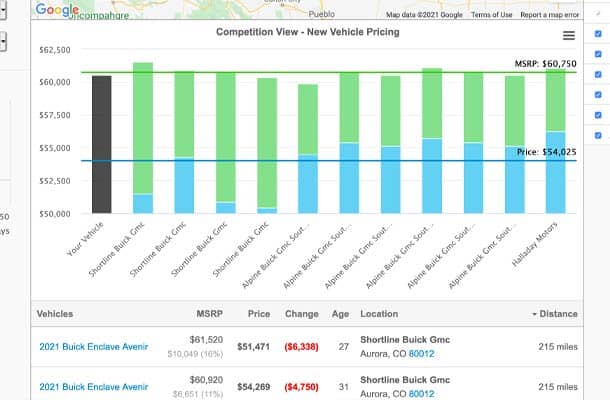Viewport: 610px width, 400px height.
Task: Click zip 80012 link in the 31-day-old row
Action: tap(421, 394)
